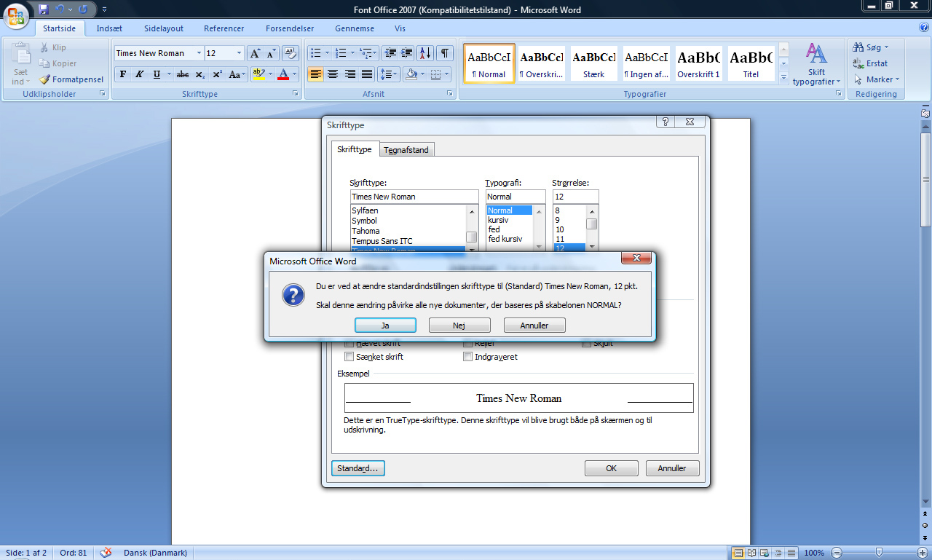This screenshot has width=932, height=560.
Task: Expand the font size dropdown showing 12
Action: pos(239,53)
